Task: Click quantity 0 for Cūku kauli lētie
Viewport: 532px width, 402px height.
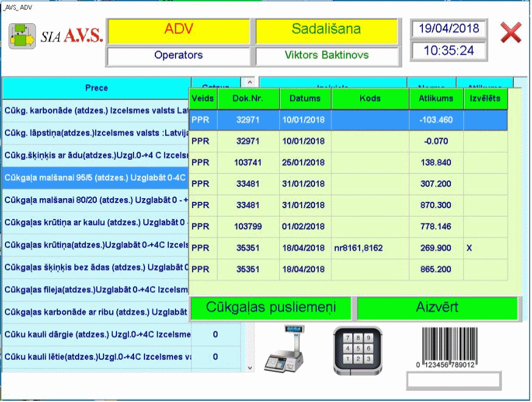Action: pyautogui.click(x=216, y=357)
